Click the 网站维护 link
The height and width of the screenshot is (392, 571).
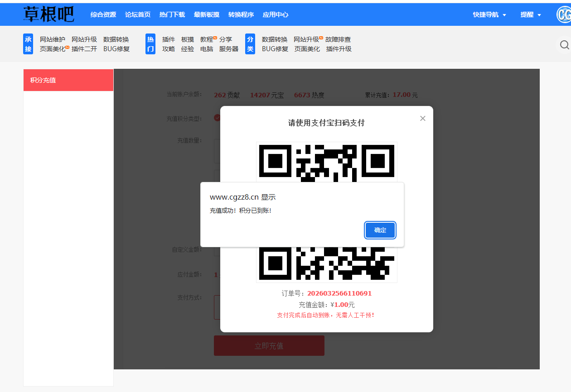(x=53, y=39)
